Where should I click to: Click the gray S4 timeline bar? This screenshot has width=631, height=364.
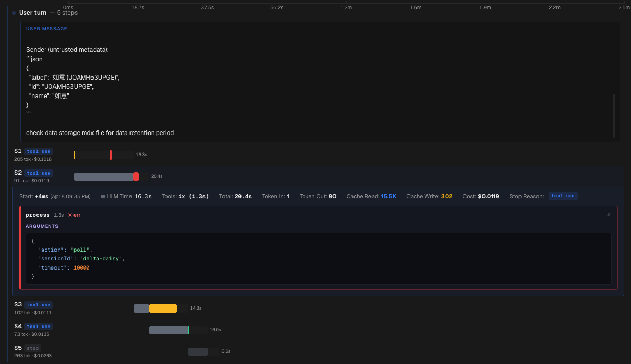169,330
